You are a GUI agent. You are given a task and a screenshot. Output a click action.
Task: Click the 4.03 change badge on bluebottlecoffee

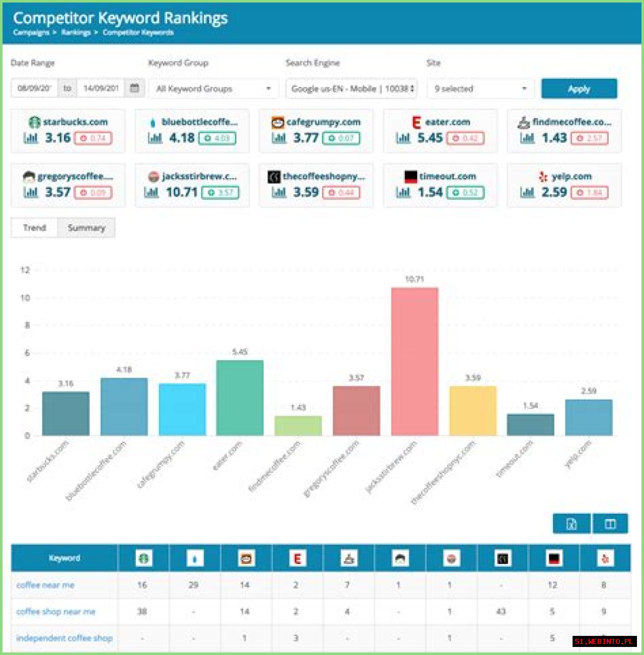pos(217,138)
